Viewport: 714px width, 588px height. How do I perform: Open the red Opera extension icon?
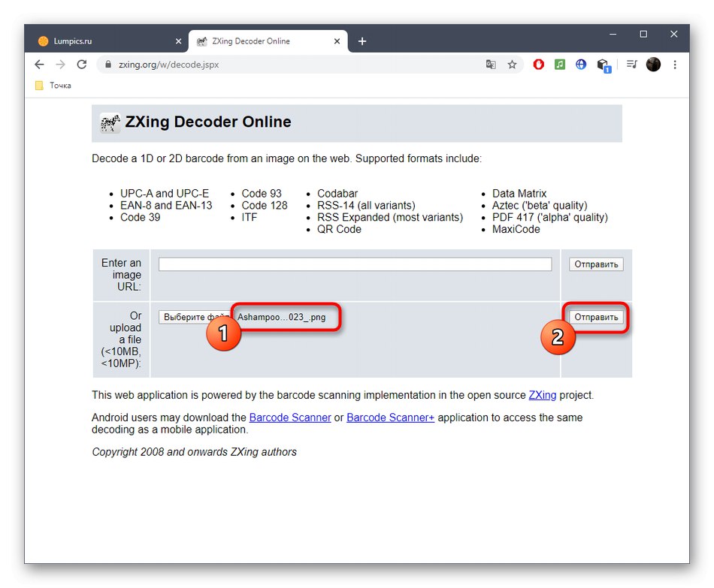(x=539, y=65)
